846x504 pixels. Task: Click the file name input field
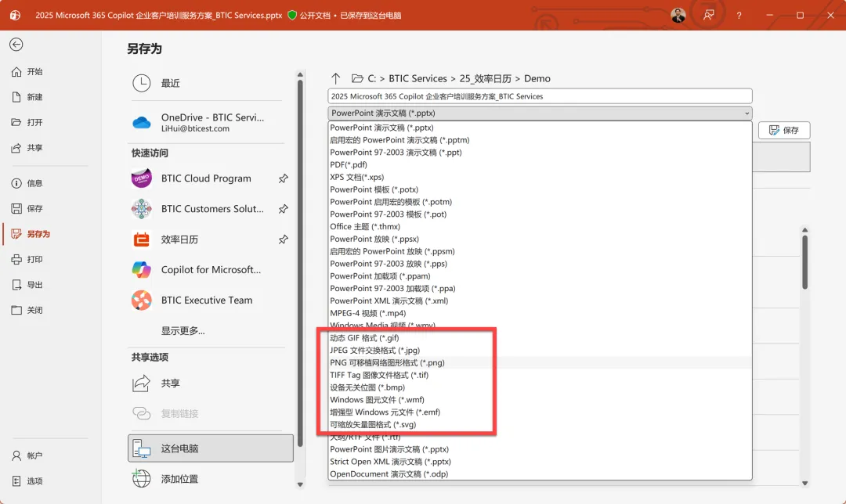540,96
